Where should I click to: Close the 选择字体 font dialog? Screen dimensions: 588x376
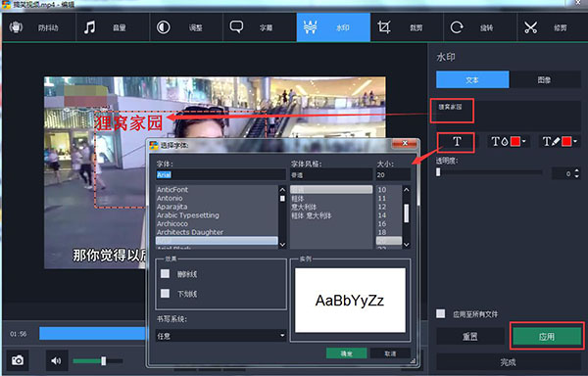pos(405,143)
